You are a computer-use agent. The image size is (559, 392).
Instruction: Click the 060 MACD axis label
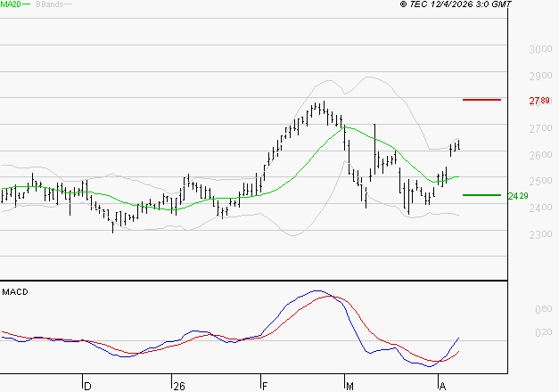[x=543, y=309]
